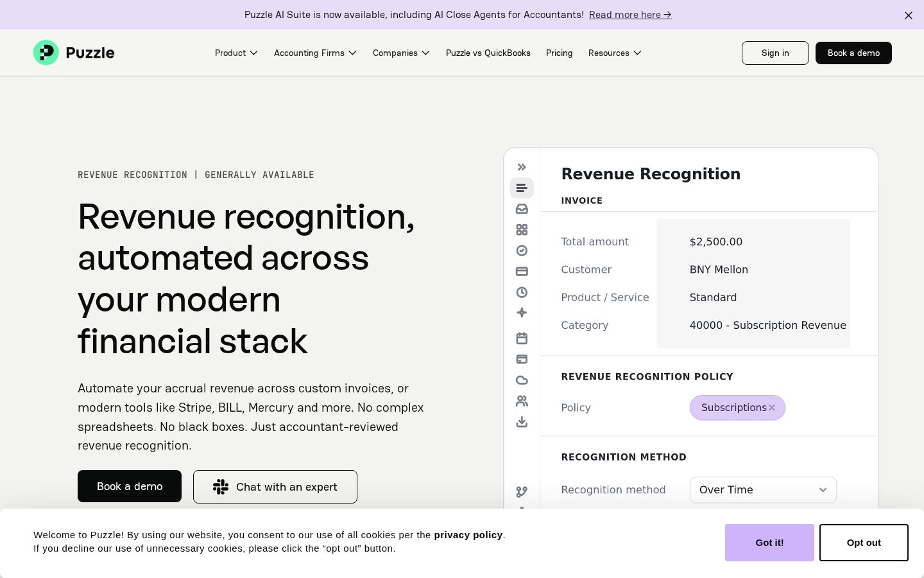Image resolution: width=924 pixels, height=578 pixels.
Task: Open Puzzle vs QuickBooks page
Action: [x=488, y=53]
